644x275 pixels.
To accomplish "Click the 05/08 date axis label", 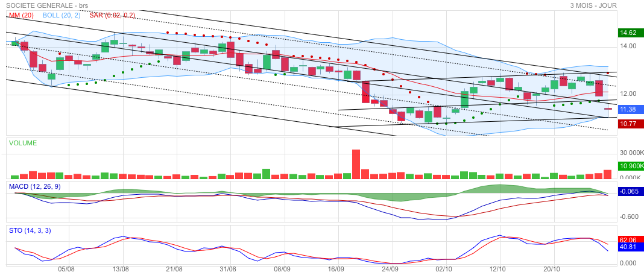I will (x=67, y=269).
